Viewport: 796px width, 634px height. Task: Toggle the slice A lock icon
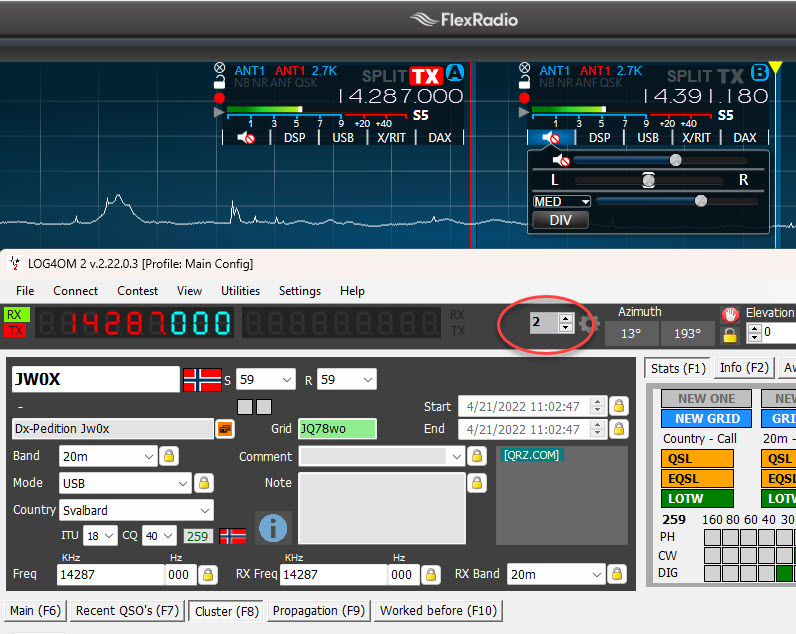coord(219,82)
